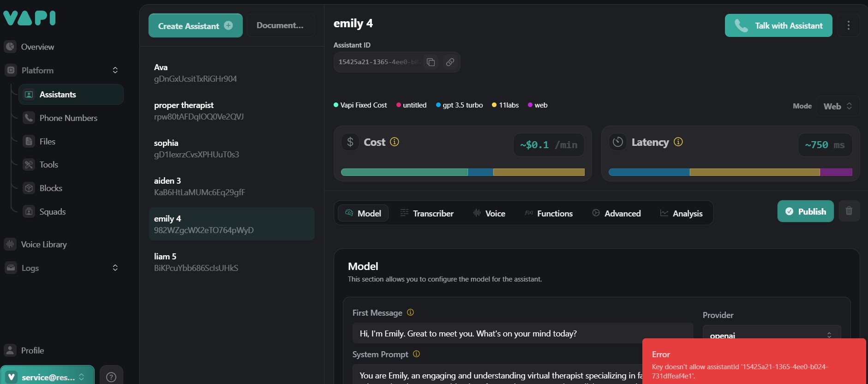Open the Mode Web dropdown
868x384 pixels.
838,106
